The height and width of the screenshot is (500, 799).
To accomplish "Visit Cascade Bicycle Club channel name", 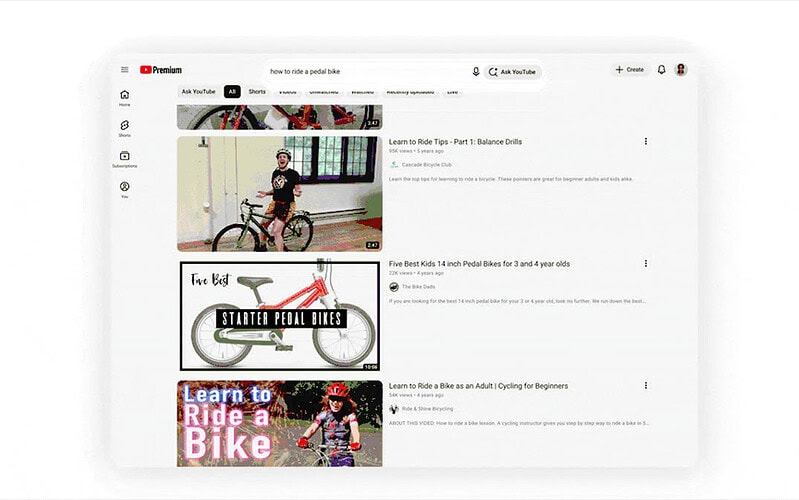I will [427, 165].
